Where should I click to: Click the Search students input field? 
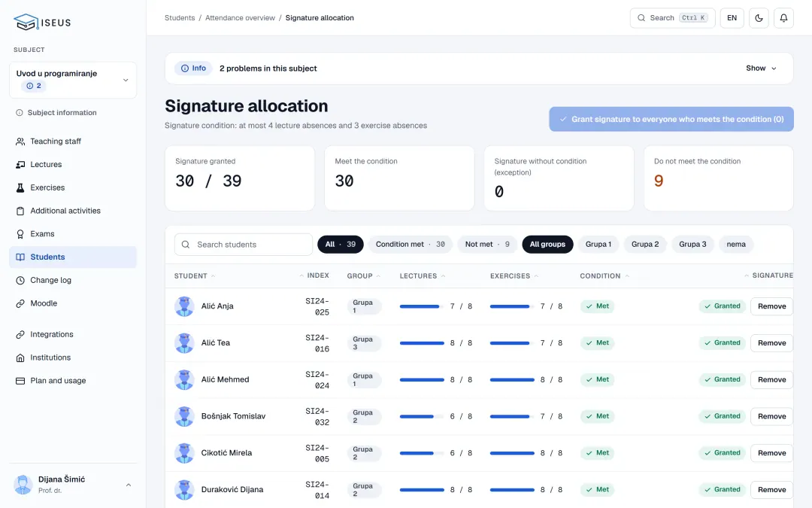244,245
